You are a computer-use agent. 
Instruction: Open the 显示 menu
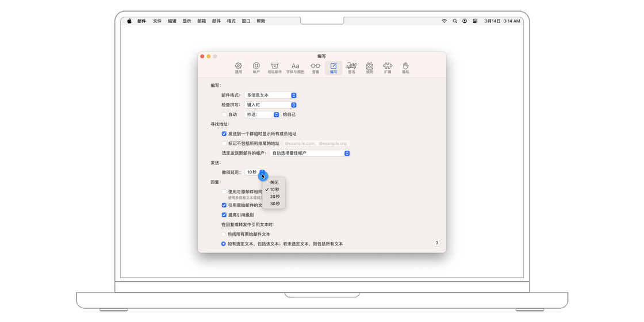point(187,21)
